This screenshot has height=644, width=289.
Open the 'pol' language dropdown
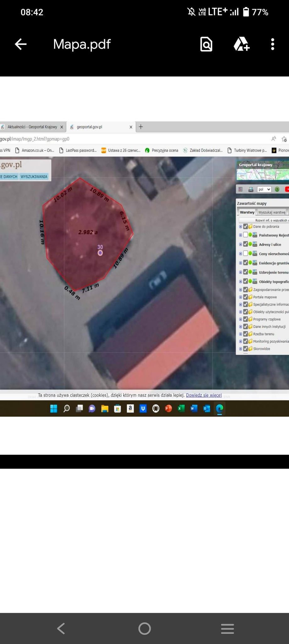coord(264,189)
